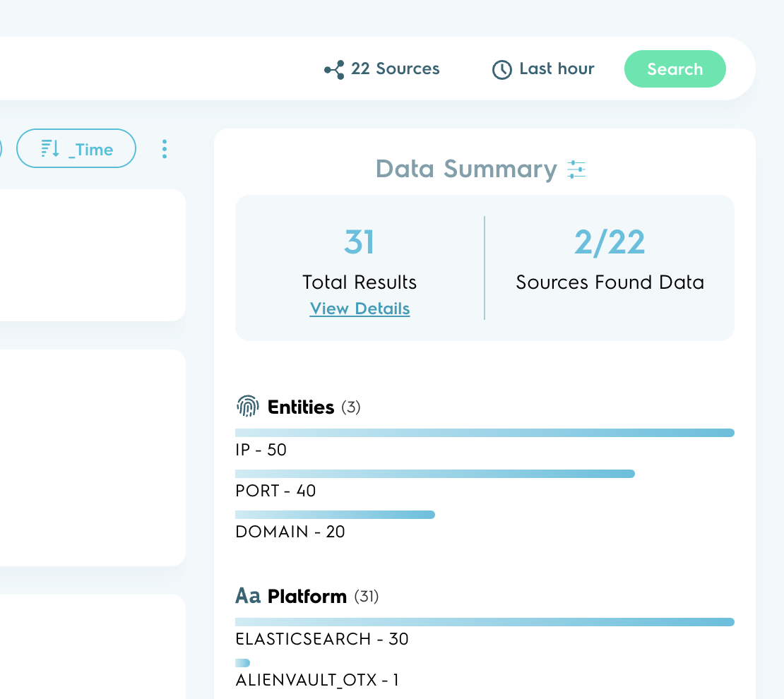Click the ELASTICSEARCH - 30 label
The width and height of the screenshot is (784, 699).
(x=322, y=639)
